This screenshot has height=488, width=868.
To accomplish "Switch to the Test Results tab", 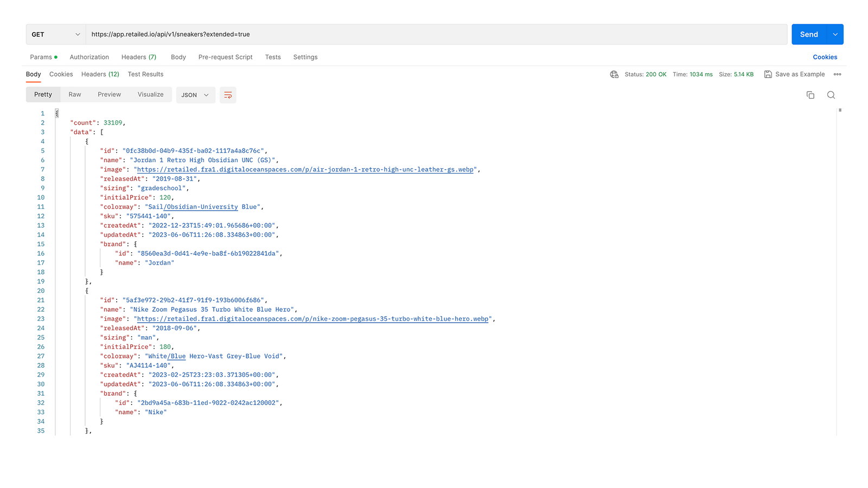I will pyautogui.click(x=145, y=74).
